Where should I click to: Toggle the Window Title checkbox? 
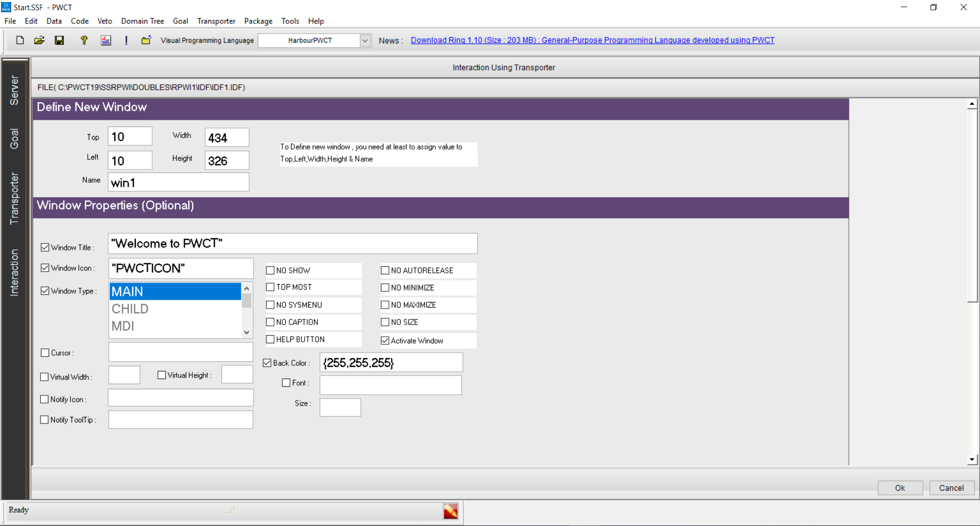click(45, 247)
